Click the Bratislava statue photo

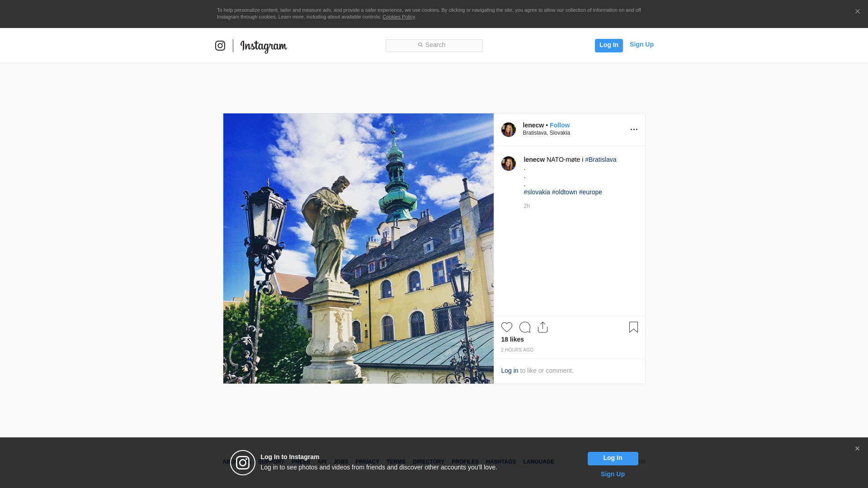tap(359, 249)
